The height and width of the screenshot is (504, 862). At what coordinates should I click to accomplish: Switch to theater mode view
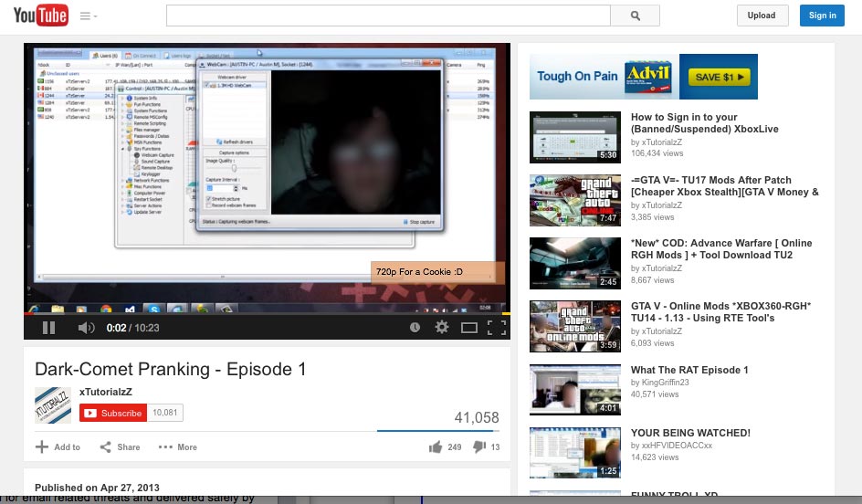(469, 328)
